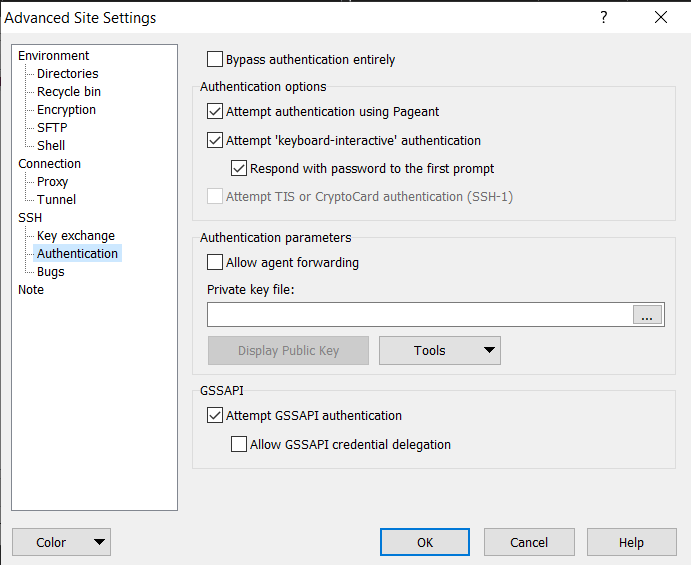This screenshot has width=691, height=565.
Task: Go to the SFTP settings page
Action: click(52, 128)
